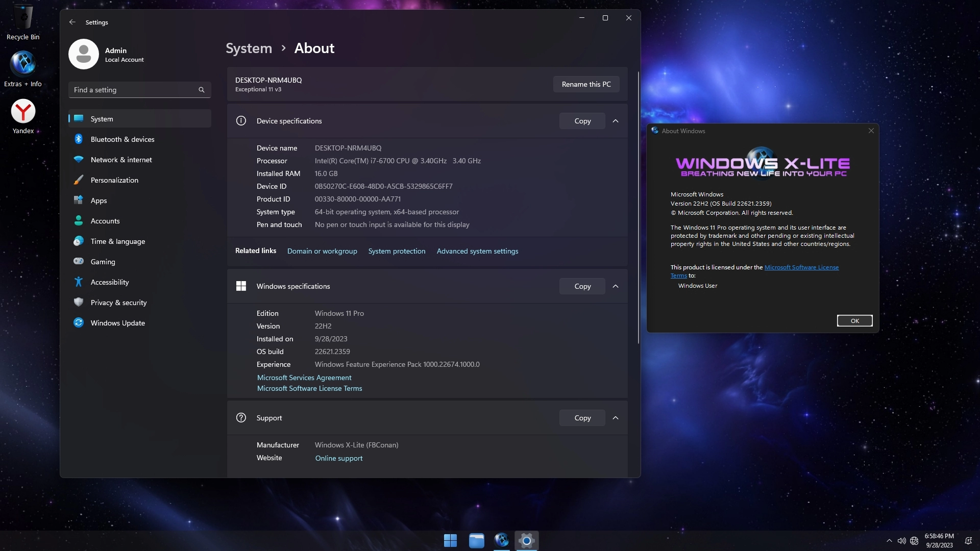Click the back arrow in Settings
The height and width of the screenshot is (551, 980).
tap(72, 22)
